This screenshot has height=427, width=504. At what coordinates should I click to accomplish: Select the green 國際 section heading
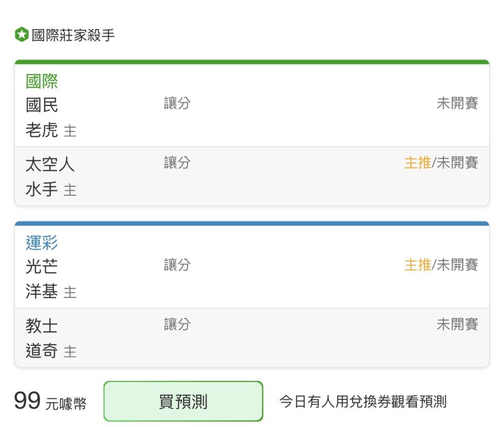pyautogui.click(x=42, y=81)
